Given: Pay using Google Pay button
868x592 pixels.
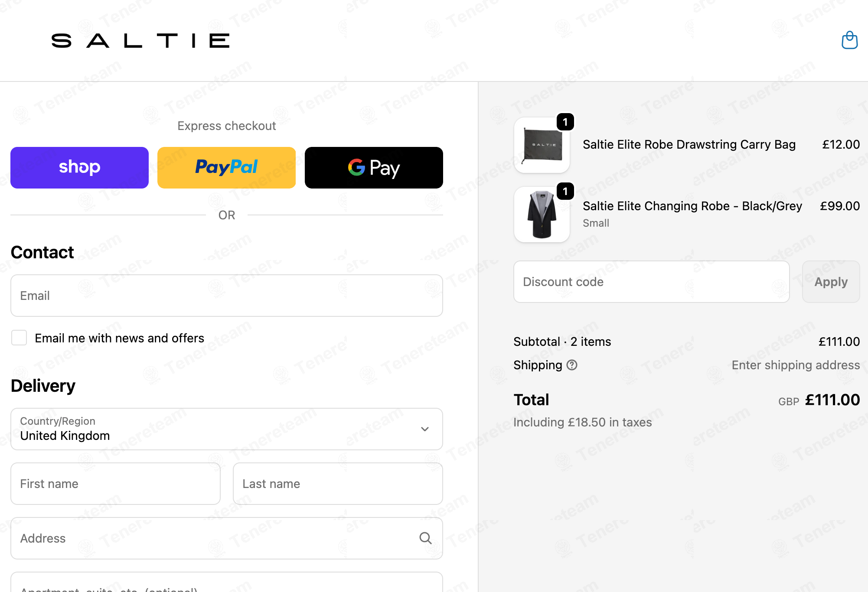Looking at the screenshot, I should click(x=374, y=168).
